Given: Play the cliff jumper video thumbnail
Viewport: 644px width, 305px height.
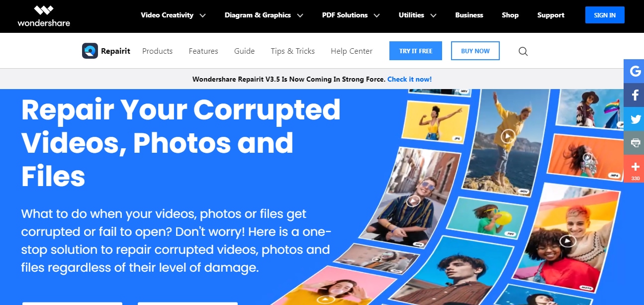Looking at the screenshot, I should 507,136.
